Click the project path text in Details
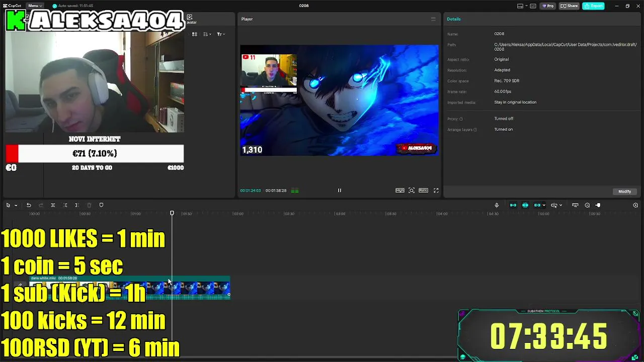The image size is (644, 362). (565, 47)
